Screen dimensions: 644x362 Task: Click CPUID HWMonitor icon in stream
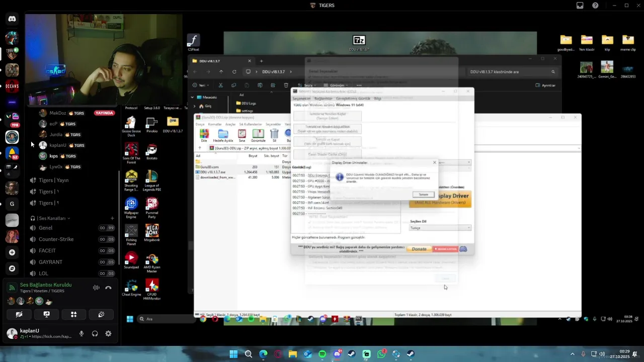click(x=152, y=289)
